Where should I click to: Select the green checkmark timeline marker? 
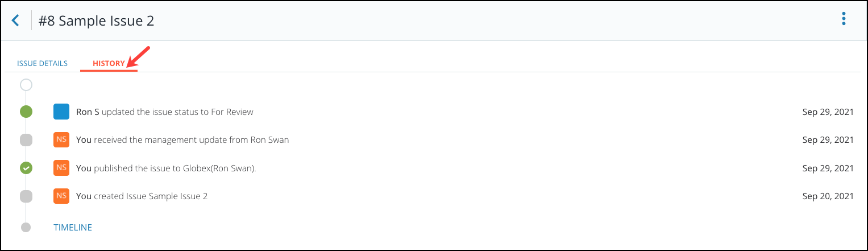(x=26, y=168)
